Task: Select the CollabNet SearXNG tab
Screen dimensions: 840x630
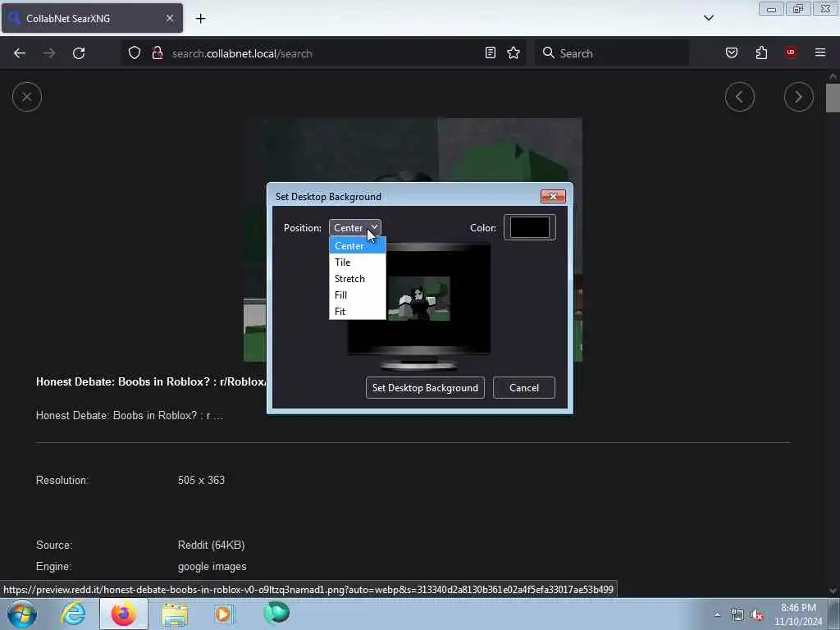Action: [92, 18]
